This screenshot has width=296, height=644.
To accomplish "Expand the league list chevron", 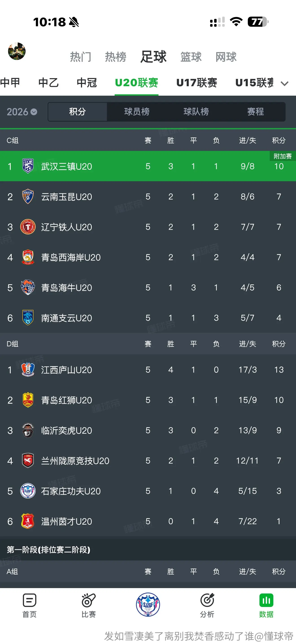I will point(285,83).
